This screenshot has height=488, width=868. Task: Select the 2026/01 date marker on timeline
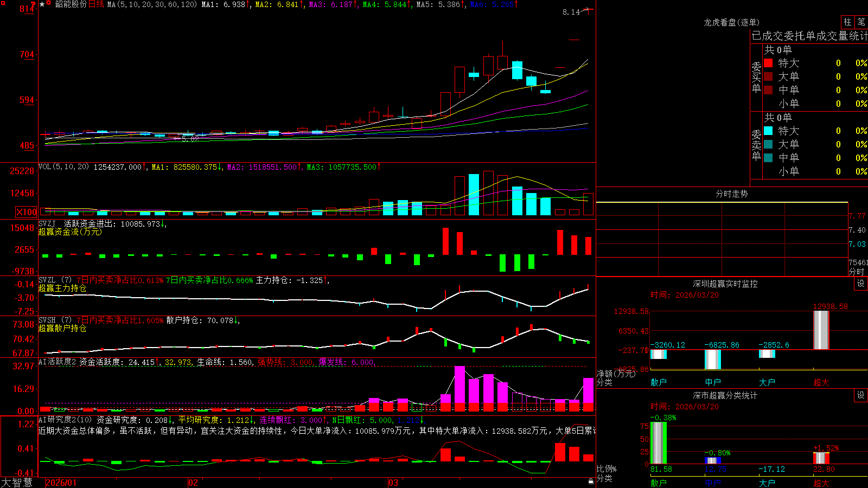(x=61, y=483)
